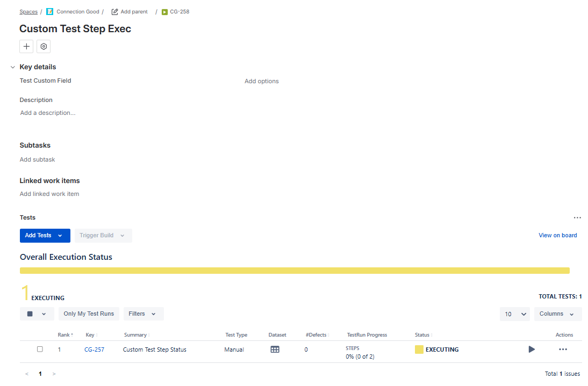Viewport: 588px width, 386px height.
Task: Collapse the Key details section
Action: pos(13,67)
